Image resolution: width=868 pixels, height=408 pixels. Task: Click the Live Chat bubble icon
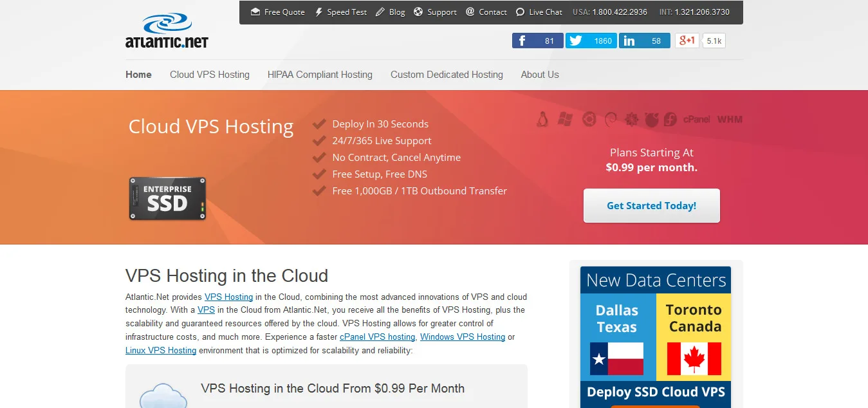[520, 12]
